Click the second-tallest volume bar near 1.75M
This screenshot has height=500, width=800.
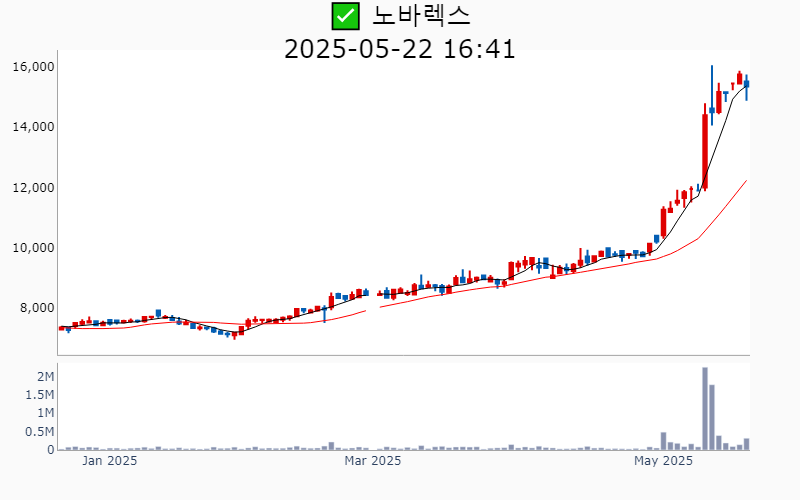tap(712, 417)
